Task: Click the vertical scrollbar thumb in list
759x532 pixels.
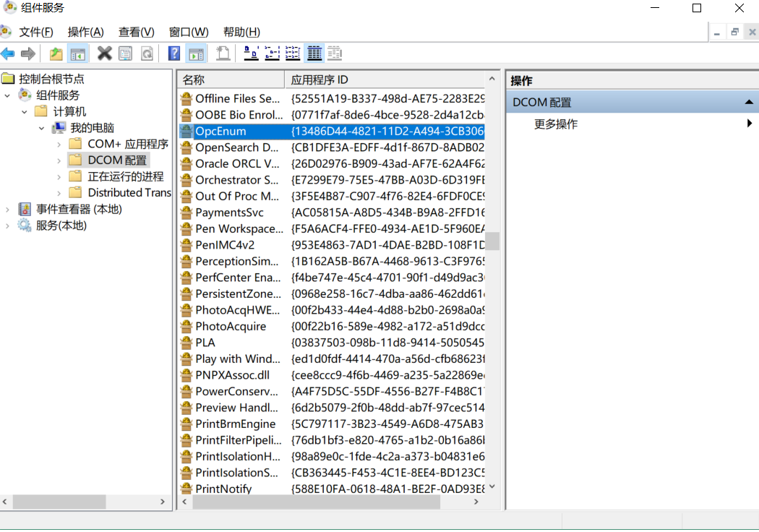Action: click(492, 241)
